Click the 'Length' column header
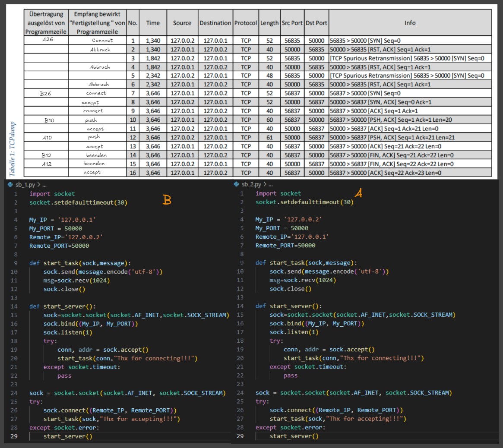 [x=269, y=23]
